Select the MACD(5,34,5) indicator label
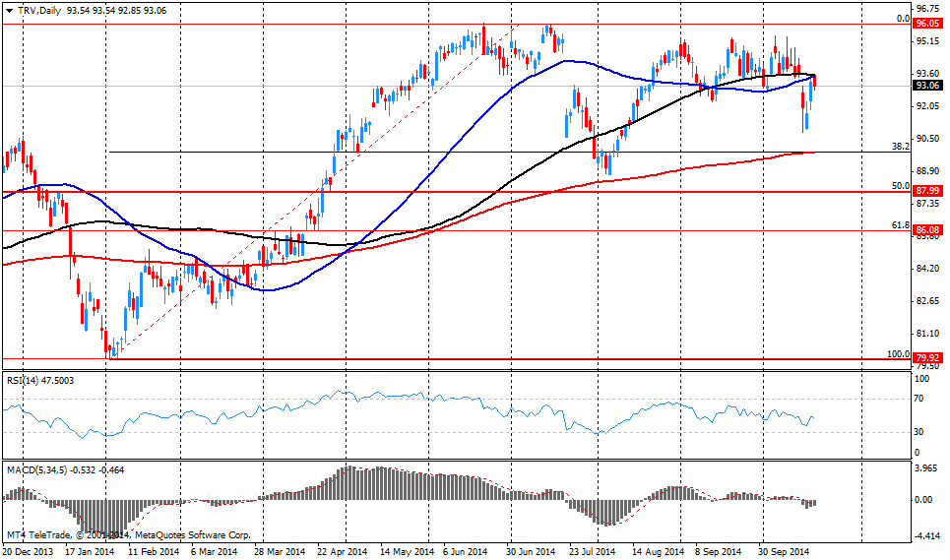The image size is (950, 560). [x=65, y=469]
